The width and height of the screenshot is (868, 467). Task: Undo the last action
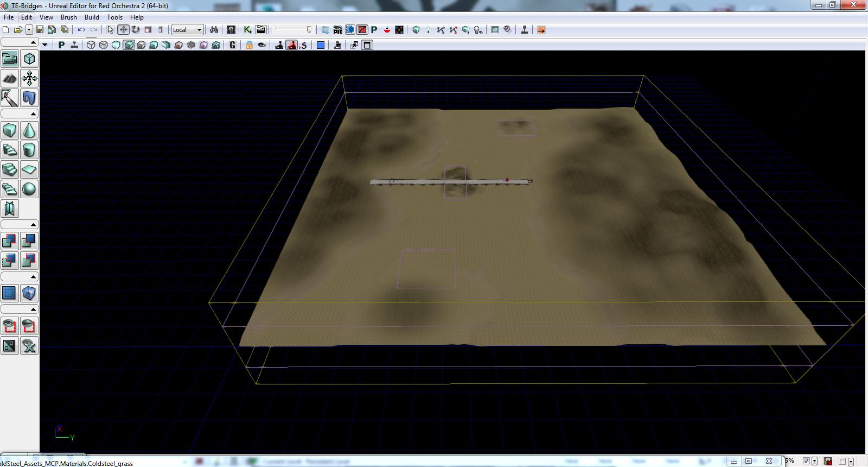pyautogui.click(x=81, y=30)
